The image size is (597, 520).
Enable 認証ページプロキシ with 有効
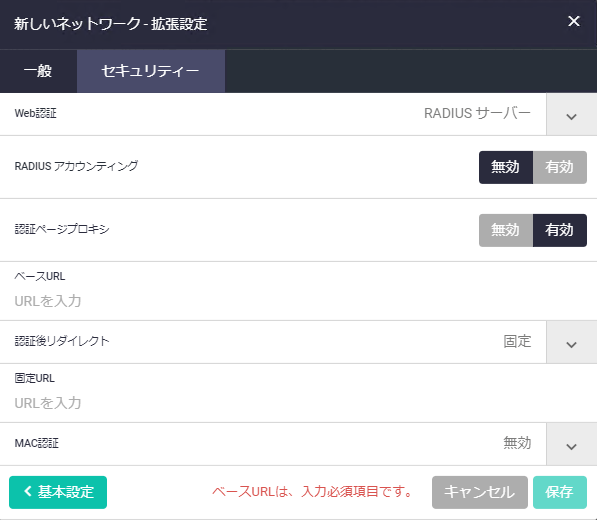pos(560,230)
